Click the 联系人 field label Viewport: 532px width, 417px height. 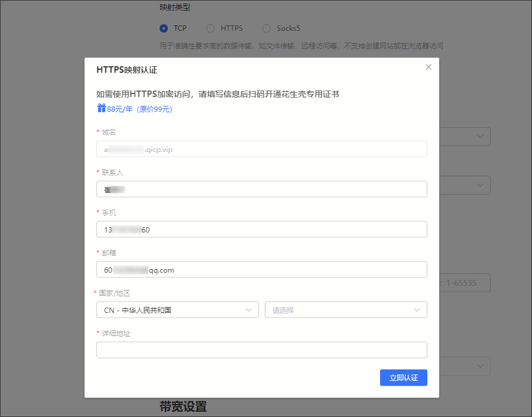(x=112, y=173)
